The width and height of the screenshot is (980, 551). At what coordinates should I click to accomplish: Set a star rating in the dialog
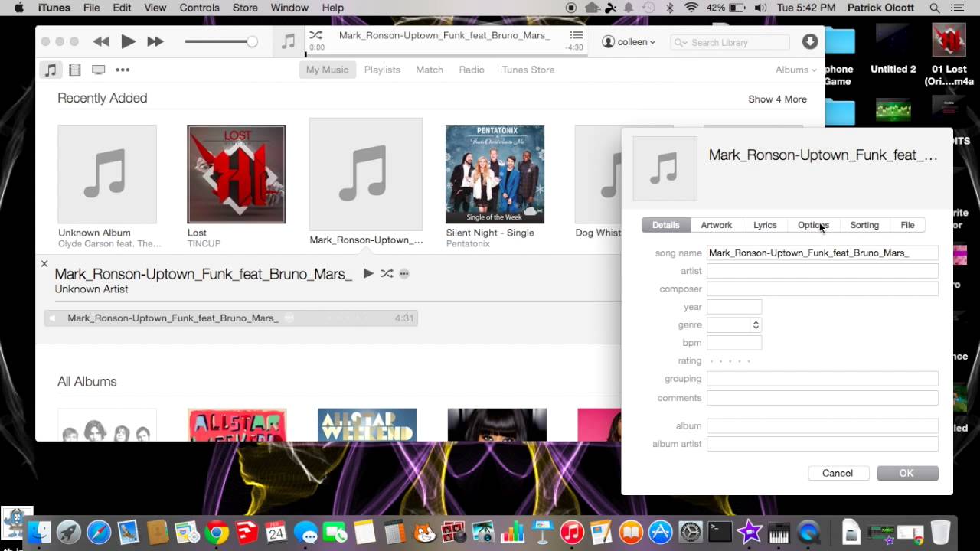pyautogui.click(x=730, y=360)
